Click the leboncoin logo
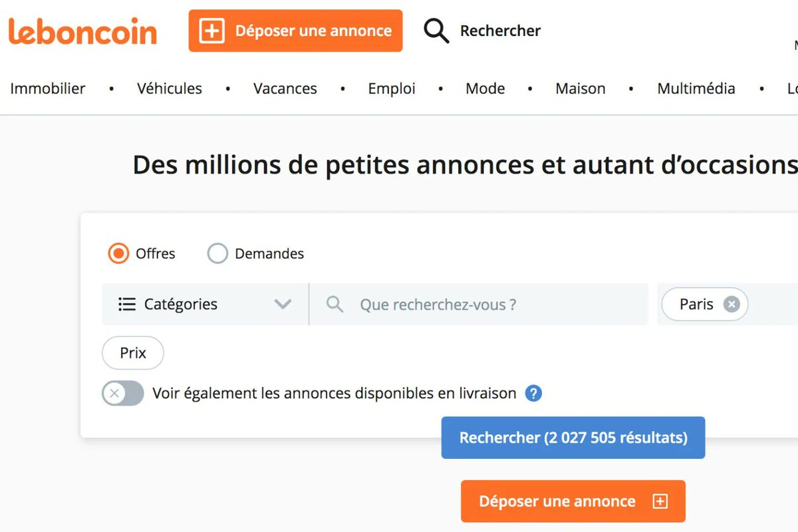The image size is (798, 532). [82, 31]
